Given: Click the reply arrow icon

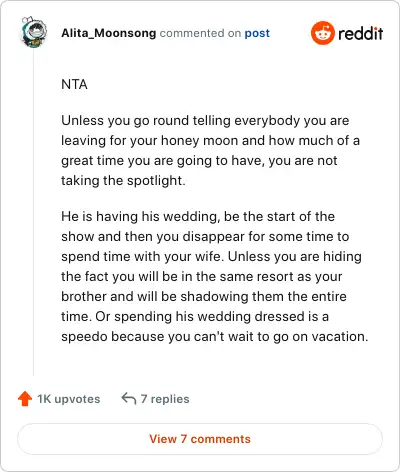Looking at the screenshot, I should point(129,398).
